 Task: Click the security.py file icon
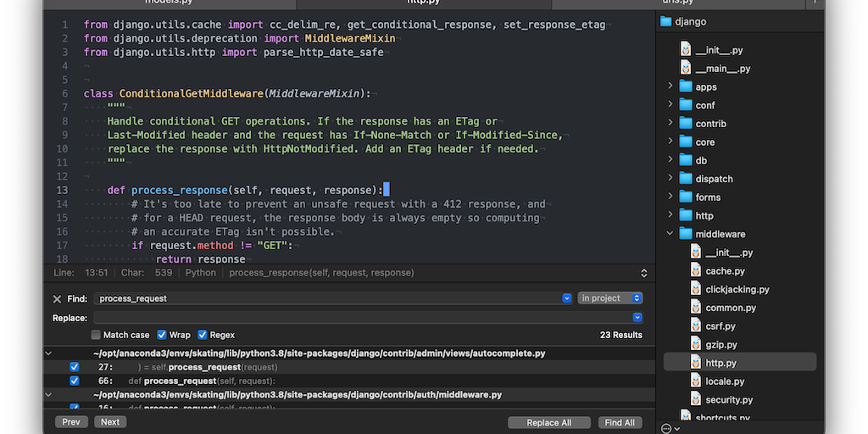pos(696,399)
